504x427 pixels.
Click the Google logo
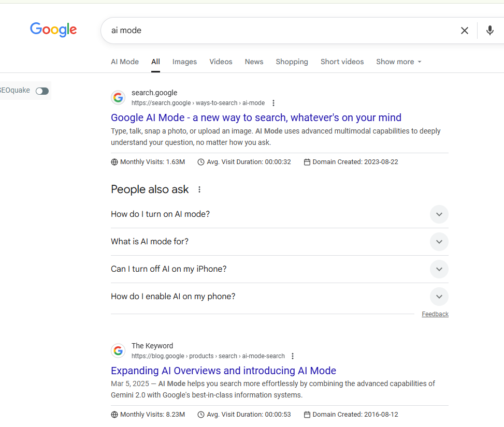[53, 30]
